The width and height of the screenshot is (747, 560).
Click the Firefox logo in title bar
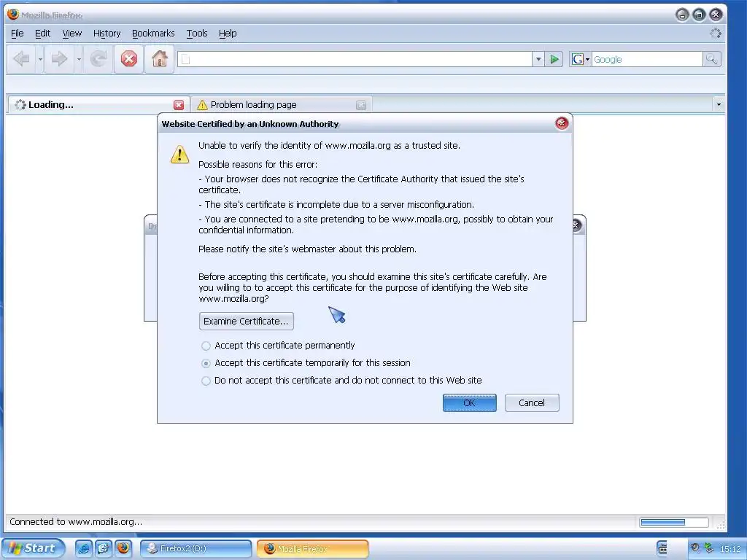(x=13, y=15)
